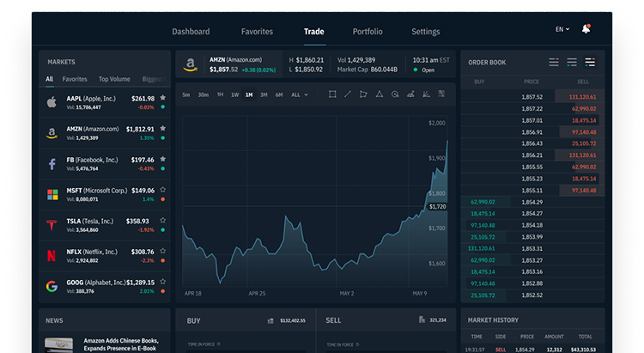This screenshot has height=353, width=644.
Task: Expand the ALL timeframe dropdown
Action: point(300,95)
